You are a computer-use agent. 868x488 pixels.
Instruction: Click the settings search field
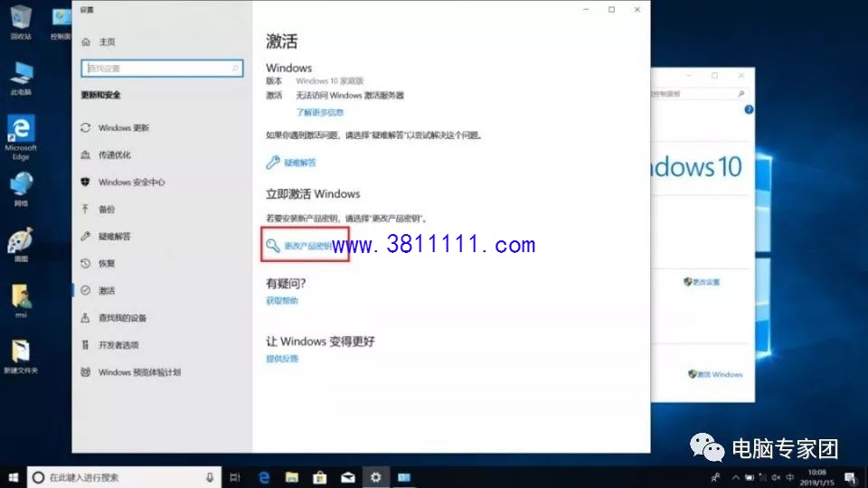click(162, 68)
